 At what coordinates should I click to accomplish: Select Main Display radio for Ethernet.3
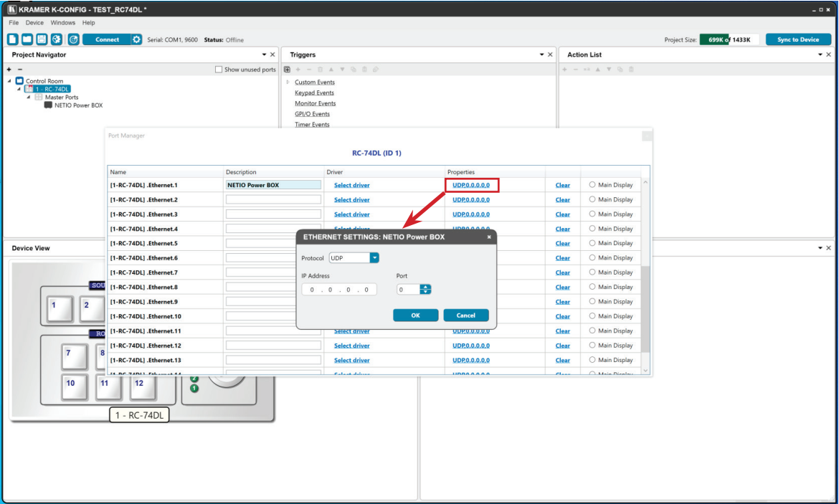[592, 214]
